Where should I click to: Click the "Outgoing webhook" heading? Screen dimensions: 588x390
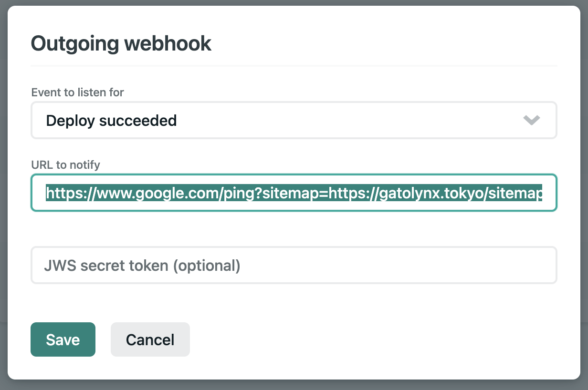[x=121, y=43]
